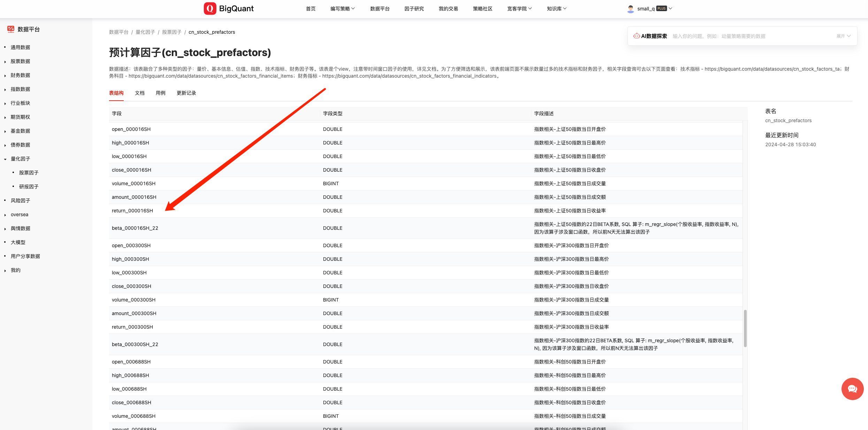Click the BigQuant logo icon

coord(210,9)
